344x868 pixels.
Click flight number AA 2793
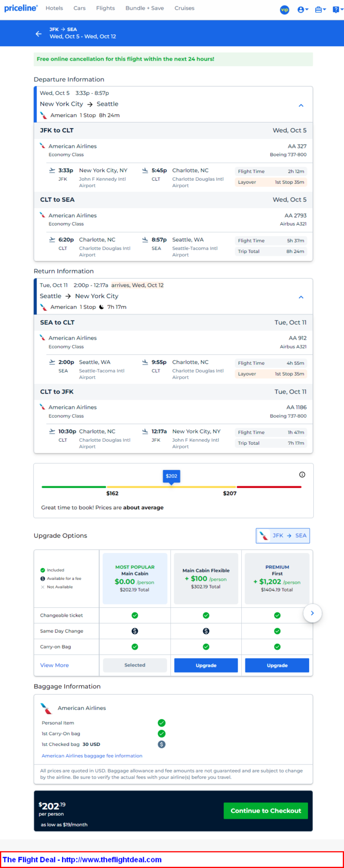click(x=296, y=215)
